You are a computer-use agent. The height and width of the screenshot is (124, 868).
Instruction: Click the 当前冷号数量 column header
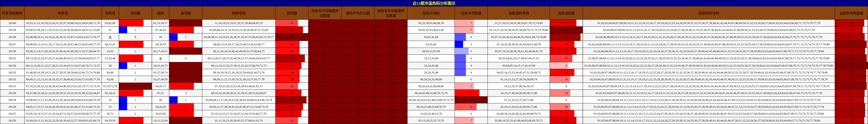(471, 13)
